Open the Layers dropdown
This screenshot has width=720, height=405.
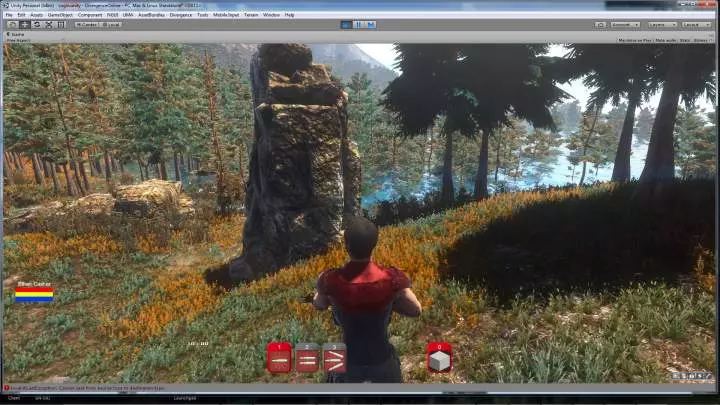tap(662, 24)
